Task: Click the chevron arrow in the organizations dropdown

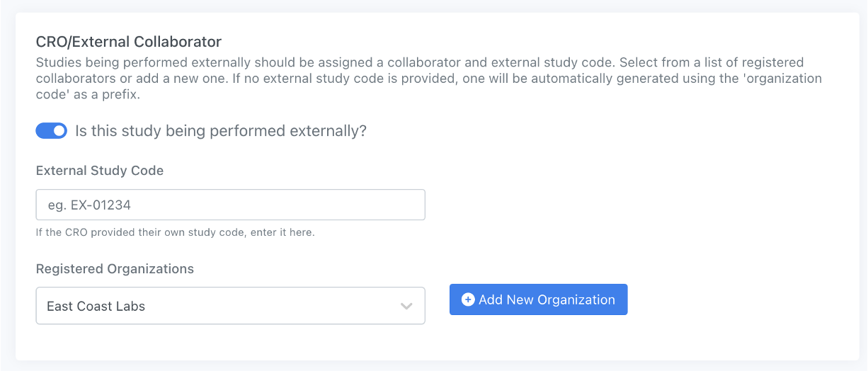Action: 406,307
